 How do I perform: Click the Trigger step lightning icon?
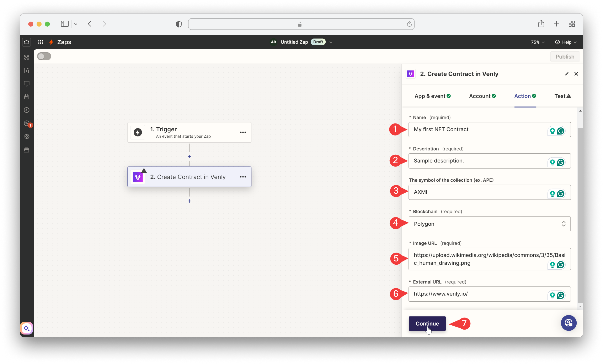pyautogui.click(x=138, y=132)
